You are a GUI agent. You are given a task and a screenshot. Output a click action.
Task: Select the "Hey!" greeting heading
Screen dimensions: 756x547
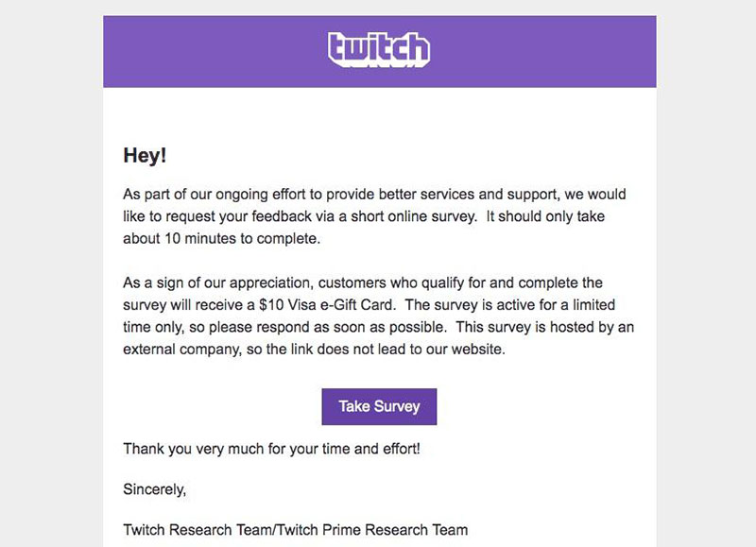click(146, 155)
